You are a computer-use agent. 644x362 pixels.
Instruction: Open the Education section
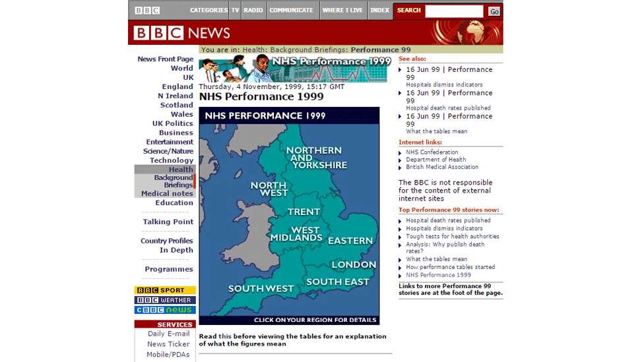click(x=174, y=202)
